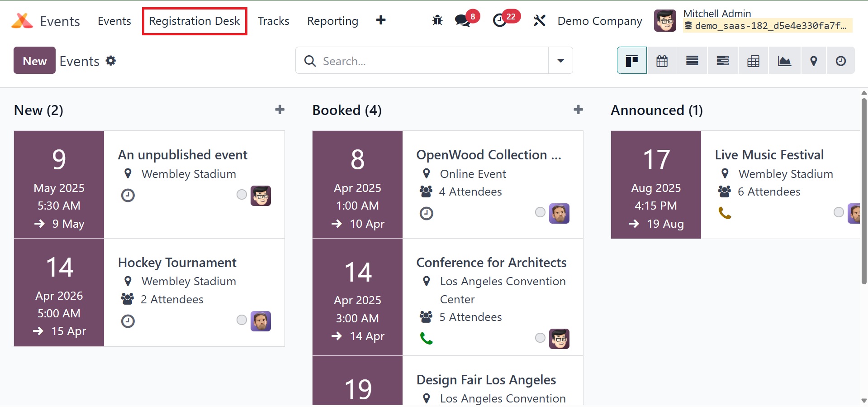The image size is (868, 407).
Task: Toggle state circle on Conference for Architects
Action: coord(540,338)
